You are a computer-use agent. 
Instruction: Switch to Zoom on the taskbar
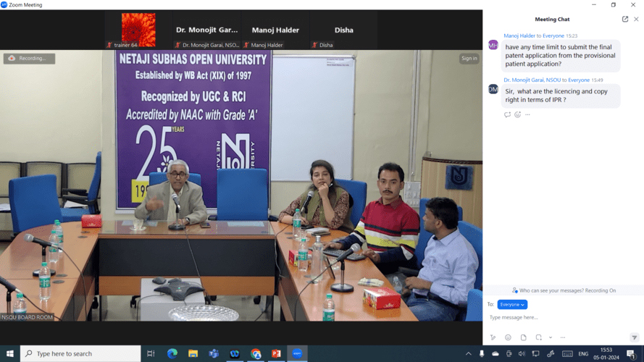[x=297, y=353]
